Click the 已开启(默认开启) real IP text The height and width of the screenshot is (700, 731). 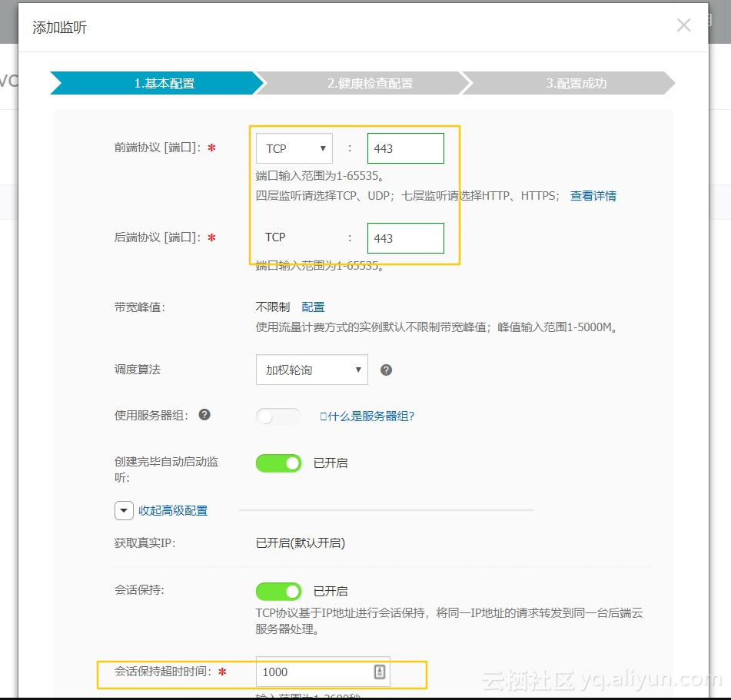pyautogui.click(x=301, y=543)
